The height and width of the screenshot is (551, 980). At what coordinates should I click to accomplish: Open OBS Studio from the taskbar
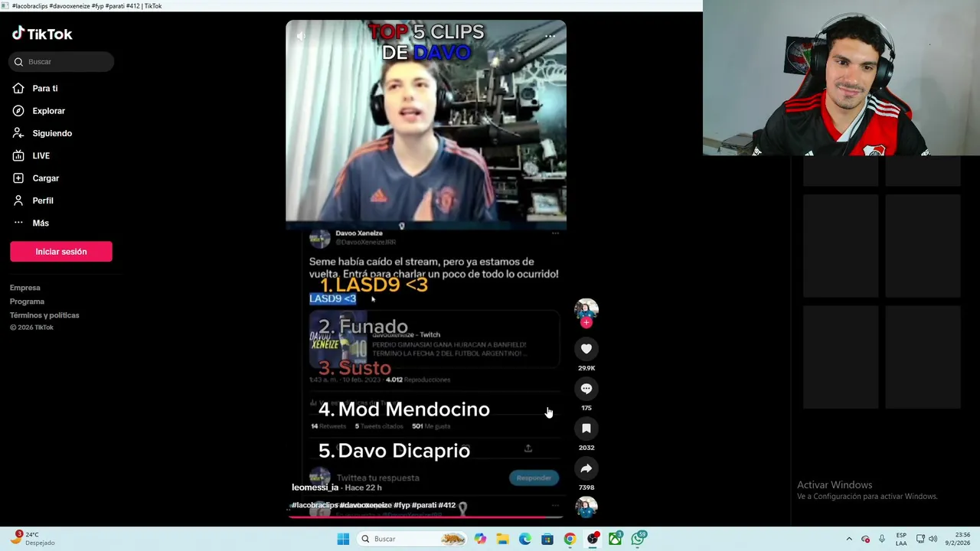593,539
